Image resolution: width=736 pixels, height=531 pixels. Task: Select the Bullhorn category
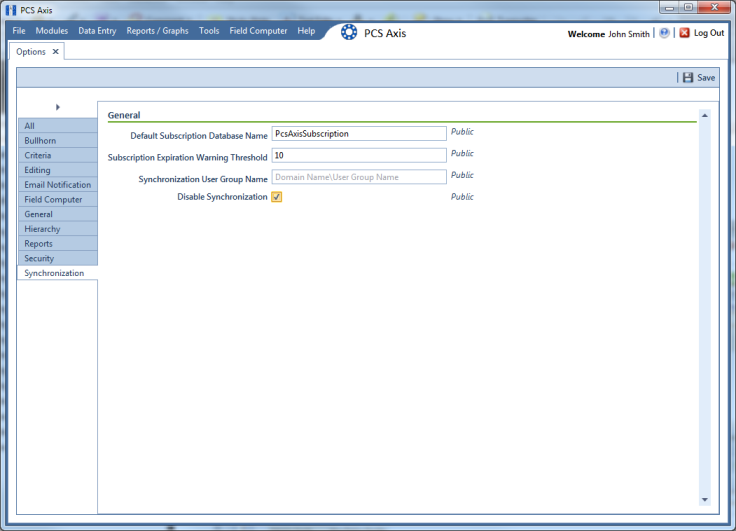pyautogui.click(x=58, y=140)
